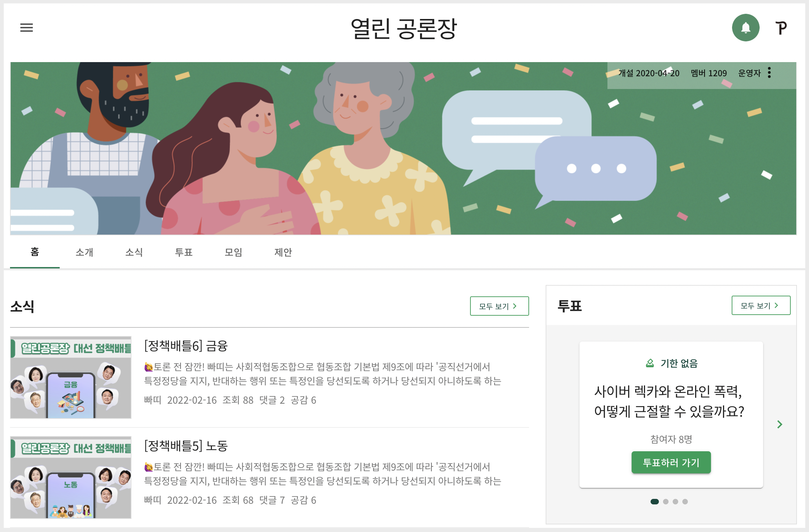
Task: Select the first carousel dot
Action: pyautogui.click(x=655, y=502)
